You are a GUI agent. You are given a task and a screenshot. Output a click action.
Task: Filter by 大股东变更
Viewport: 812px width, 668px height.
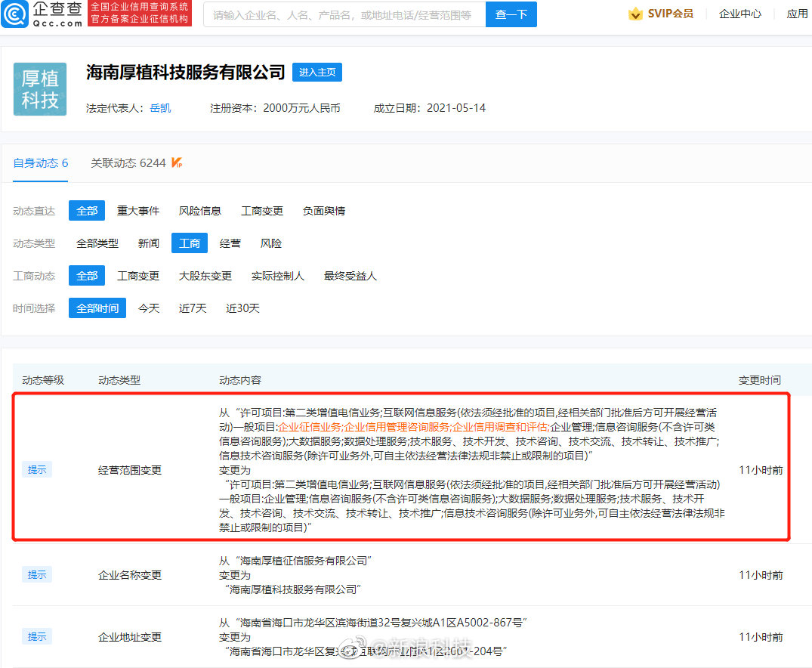[205, 276]
